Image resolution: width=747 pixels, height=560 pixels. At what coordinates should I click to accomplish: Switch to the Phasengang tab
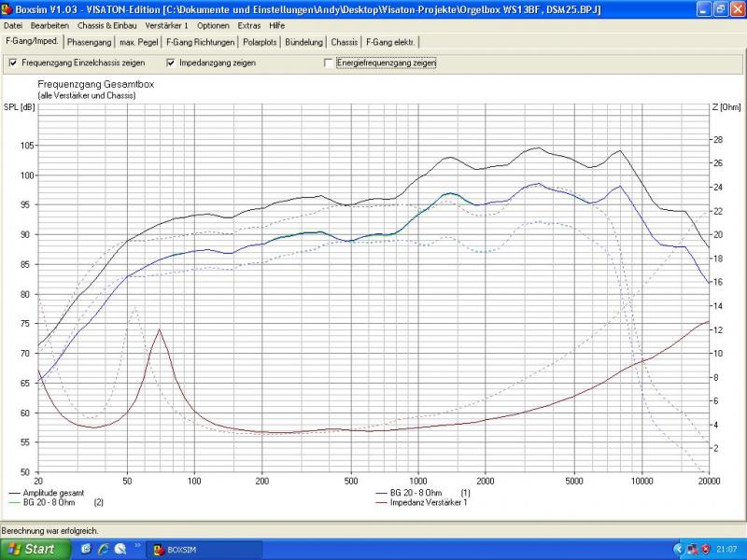click(x=89, y=42)
